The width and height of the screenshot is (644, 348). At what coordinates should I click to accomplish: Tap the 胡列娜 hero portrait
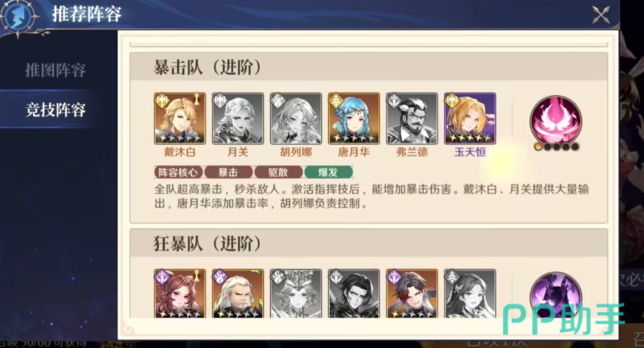[x=296, y=118]
